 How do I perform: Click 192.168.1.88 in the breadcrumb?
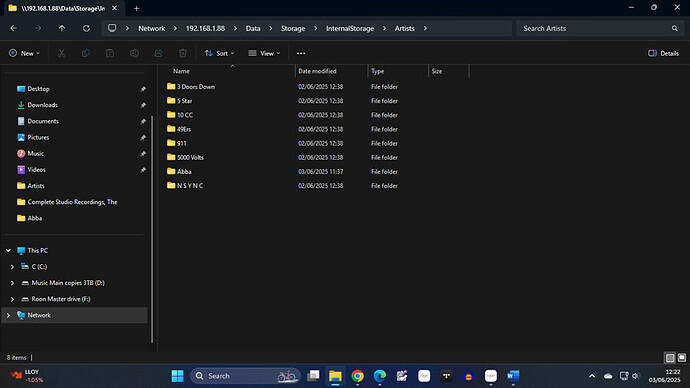click(205, 28)
